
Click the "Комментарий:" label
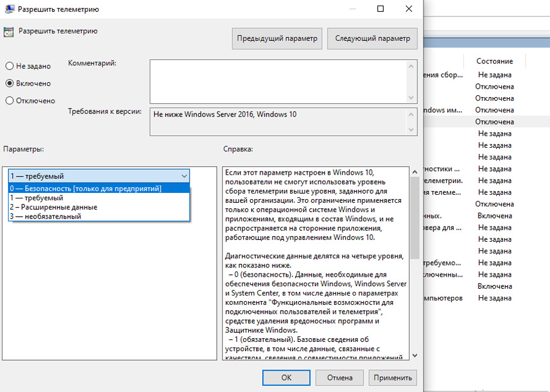coord(92,63)
